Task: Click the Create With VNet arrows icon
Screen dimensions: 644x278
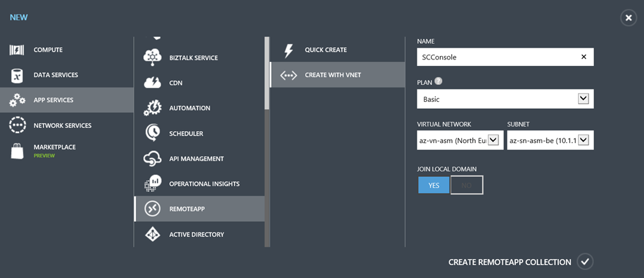Action: 288,75
